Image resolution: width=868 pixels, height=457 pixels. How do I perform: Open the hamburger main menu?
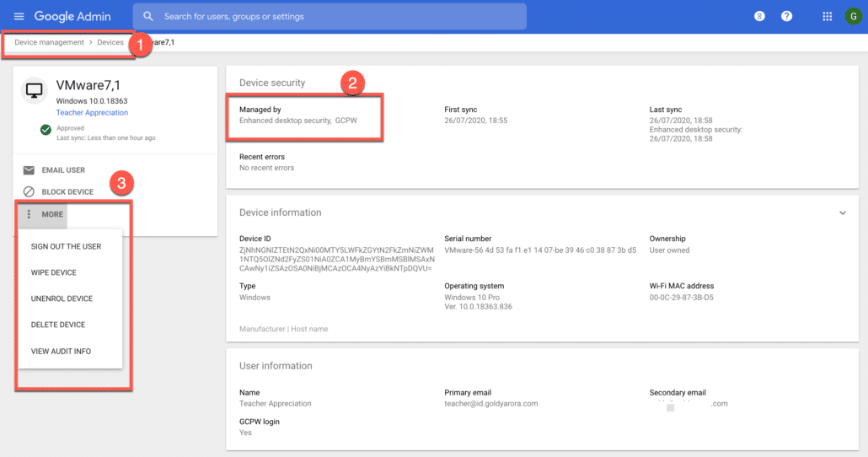[x=19, y=16]
